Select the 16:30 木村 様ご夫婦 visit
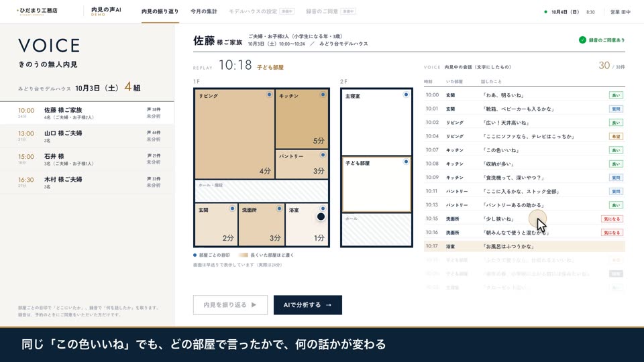 pyautogui.click(x=87, y=182)
